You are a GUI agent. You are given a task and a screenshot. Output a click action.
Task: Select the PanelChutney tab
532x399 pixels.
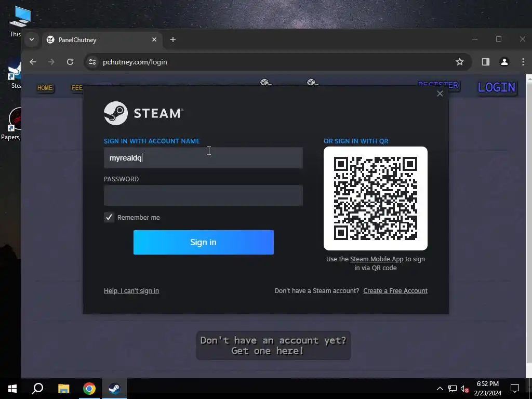(102, 39)
